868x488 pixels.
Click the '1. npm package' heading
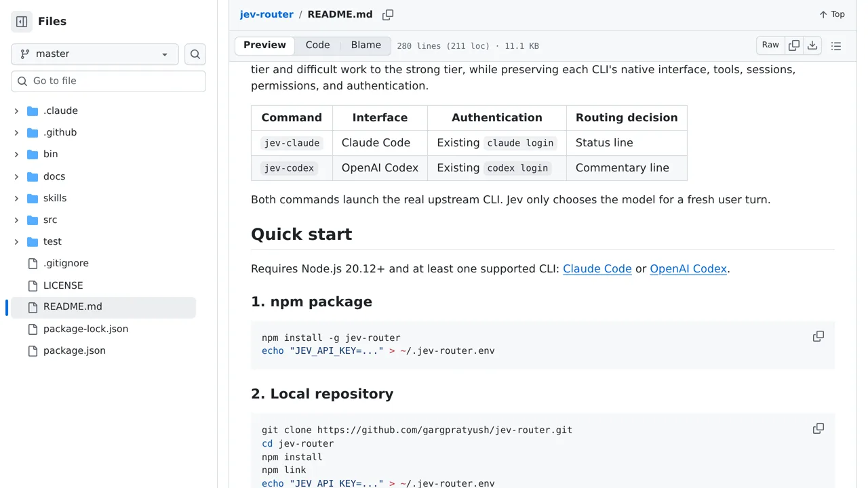point(311,302)
